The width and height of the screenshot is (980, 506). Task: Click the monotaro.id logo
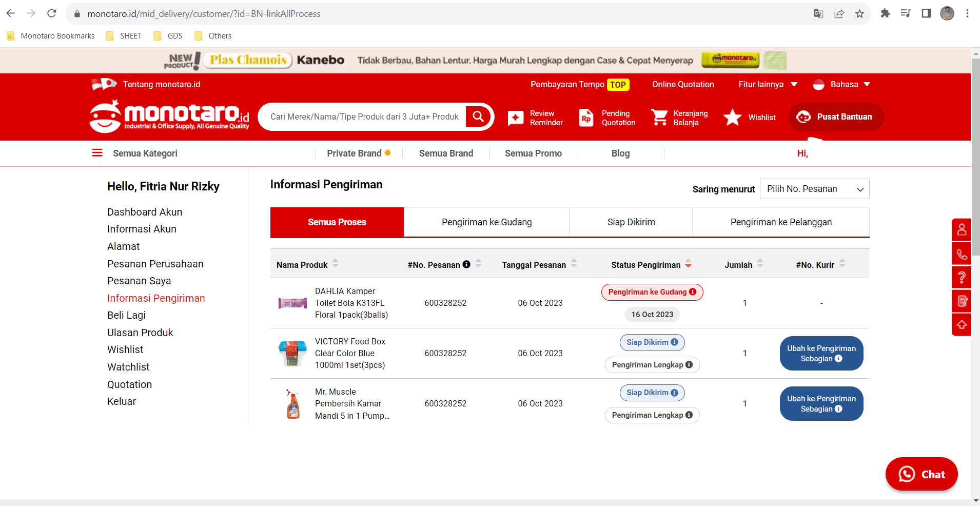point(170,116)
